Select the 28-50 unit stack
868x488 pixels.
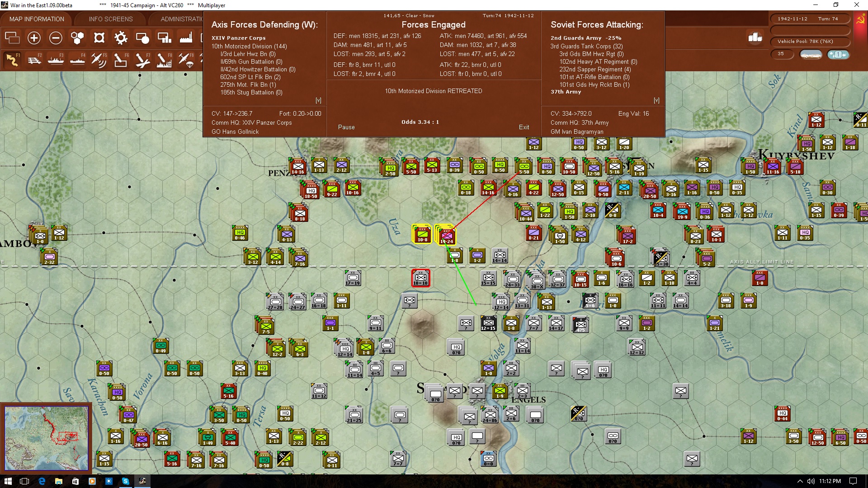coord(650,190)
